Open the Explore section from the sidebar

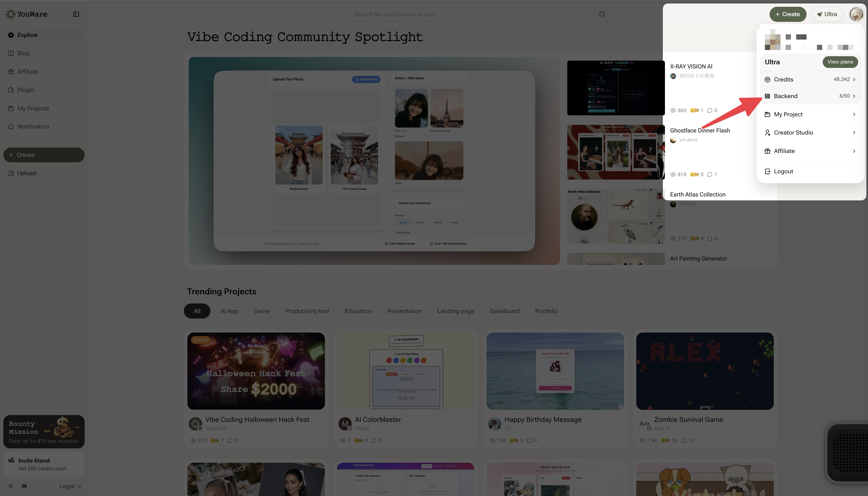[27, 35]
